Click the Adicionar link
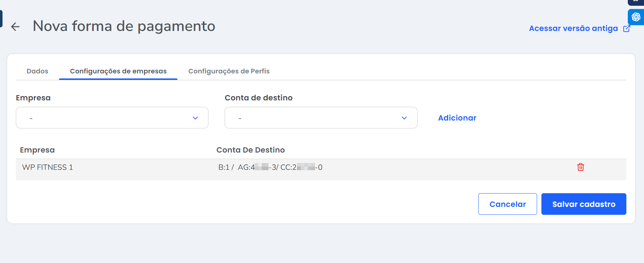This screenshot has width=644, height=263. (x=457, y=118)
